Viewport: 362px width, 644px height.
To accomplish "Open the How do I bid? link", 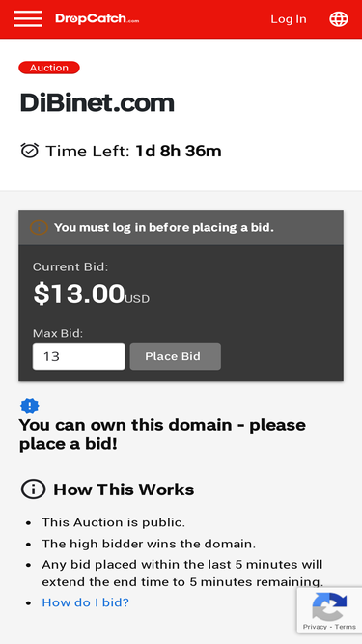I will pyautogui.click(x=85, y=602).
